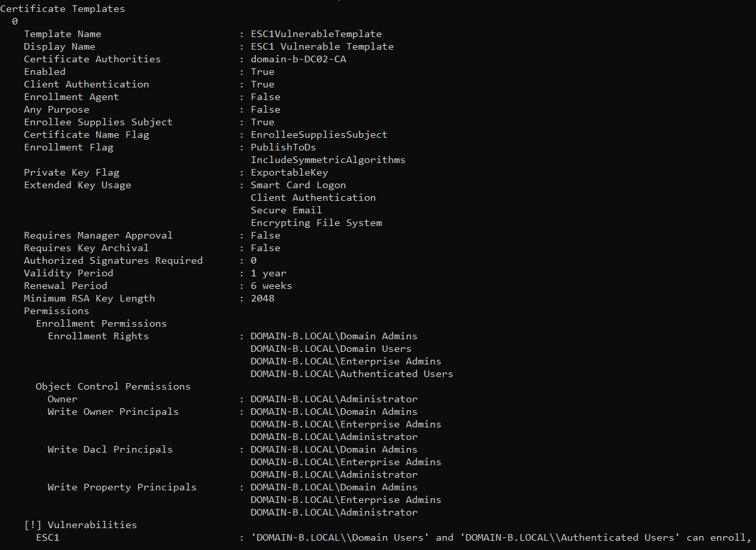Screen dimensions: 756x550
Task: Click the domain-b-DC02-CA authority value
Action: tap(298, 59)
